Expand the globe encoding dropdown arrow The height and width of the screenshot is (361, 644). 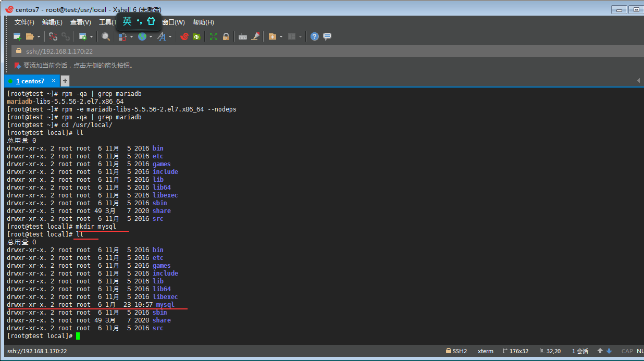[x=151, y=36]
